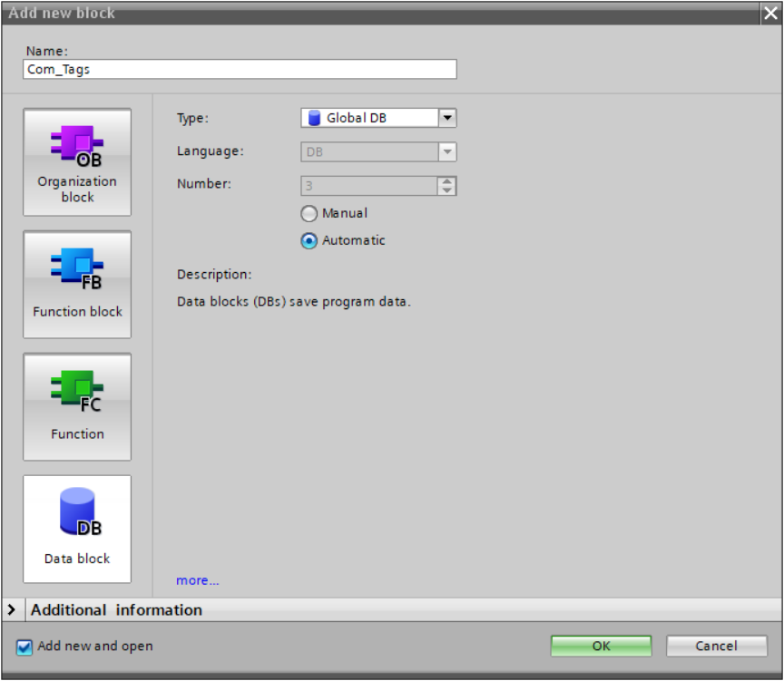
Task: Choose the Function block FB icon
Action: (77, 268)
